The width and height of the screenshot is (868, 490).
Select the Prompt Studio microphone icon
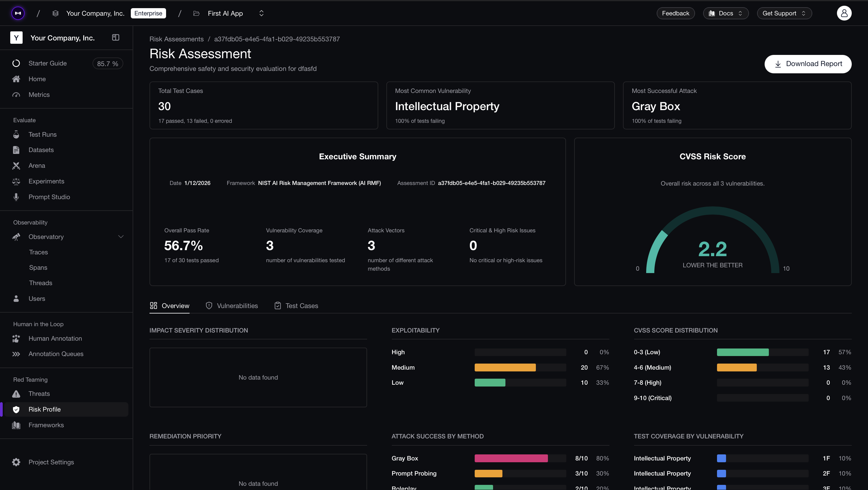coord(16,197)
